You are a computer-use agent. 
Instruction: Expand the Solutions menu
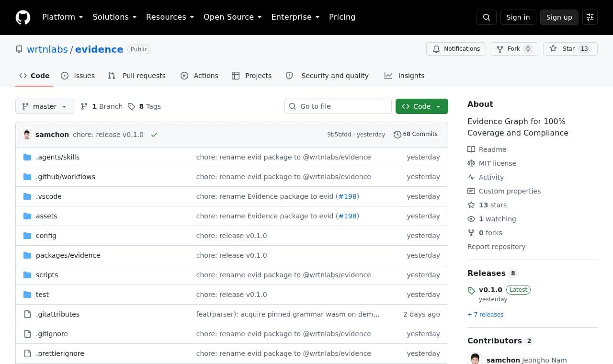pos(114,17)
